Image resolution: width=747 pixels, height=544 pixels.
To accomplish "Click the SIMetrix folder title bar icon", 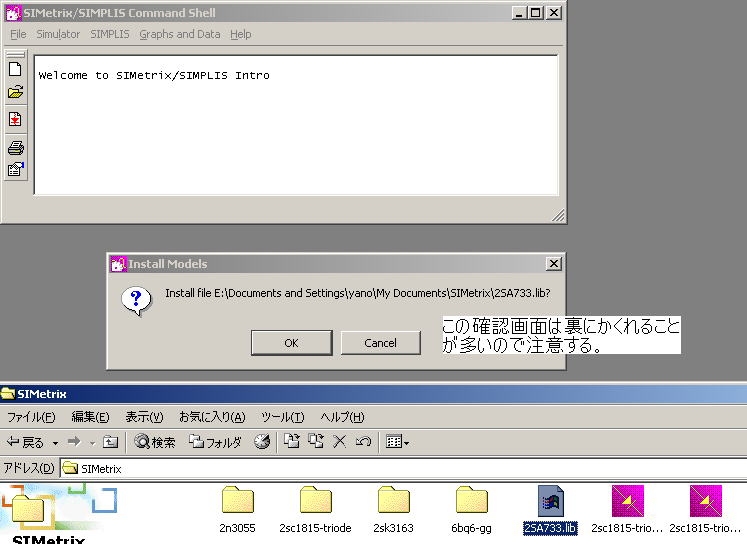I will pos(8,393).
